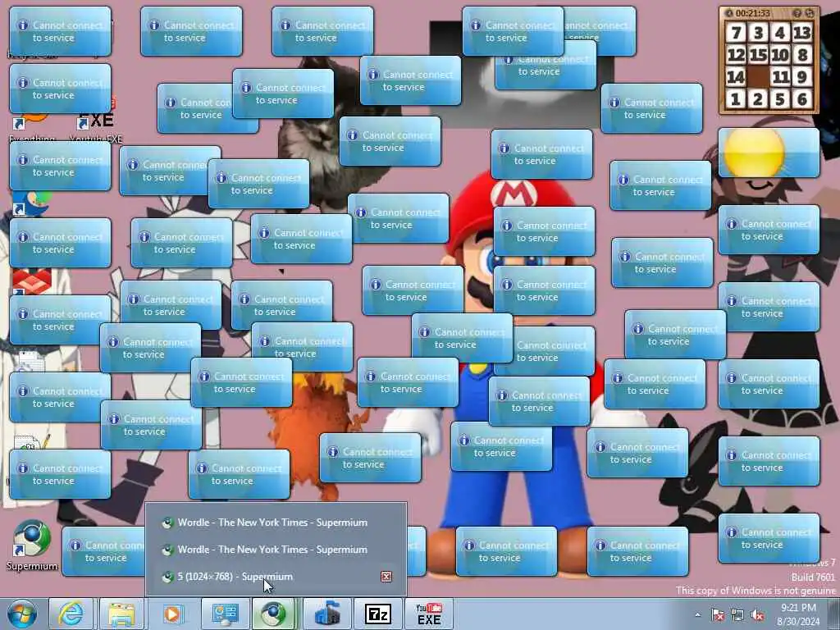This screenshot has height=630, width=840.
Task: Click the blue building taskbar icon
Action: [x=326, y=614]
